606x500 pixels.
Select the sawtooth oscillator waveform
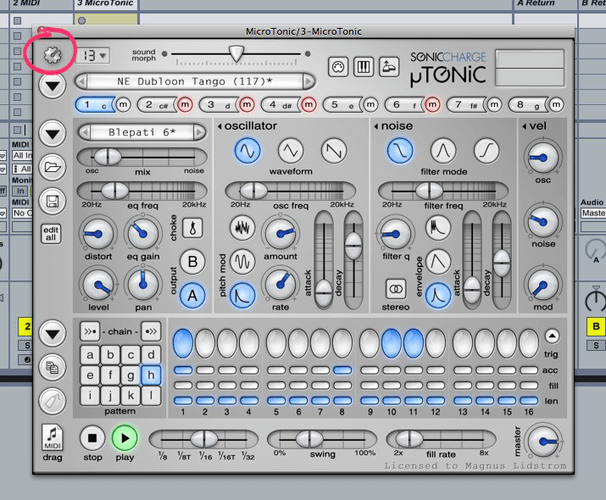coord(334,150)
